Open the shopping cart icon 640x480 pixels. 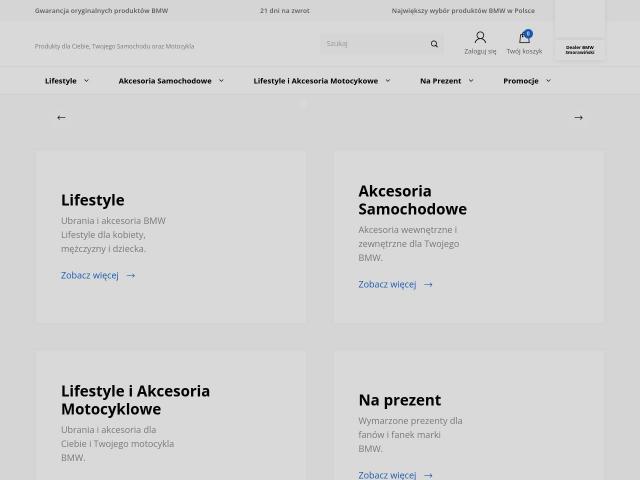click(x=524, y=37)
